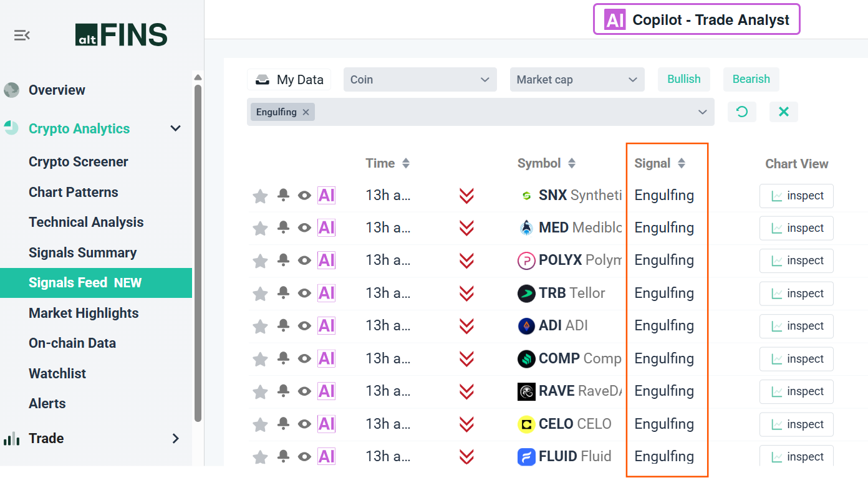Toggle watch eye on SNX row
The image size is (868, 478).
pos(304,196)
